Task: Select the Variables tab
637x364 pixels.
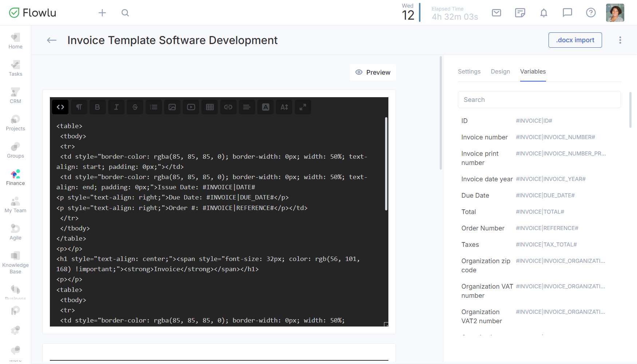Action: tap(533, 72)
